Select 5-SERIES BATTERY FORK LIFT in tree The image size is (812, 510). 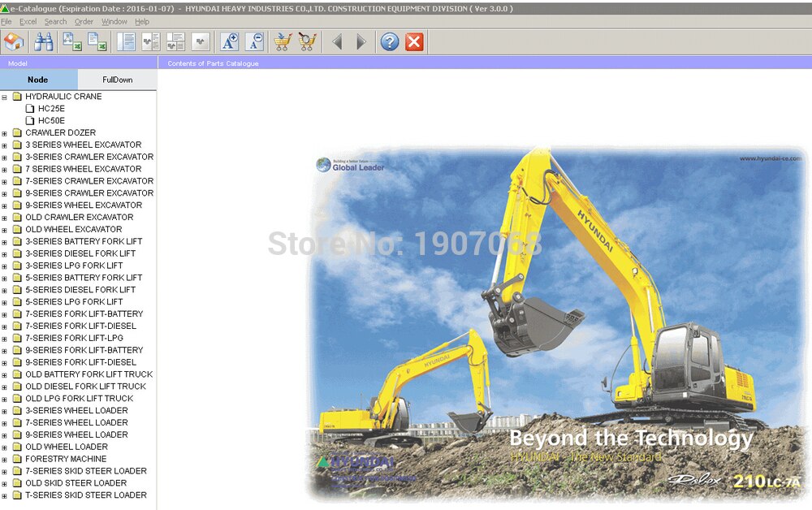click(84, 278)
